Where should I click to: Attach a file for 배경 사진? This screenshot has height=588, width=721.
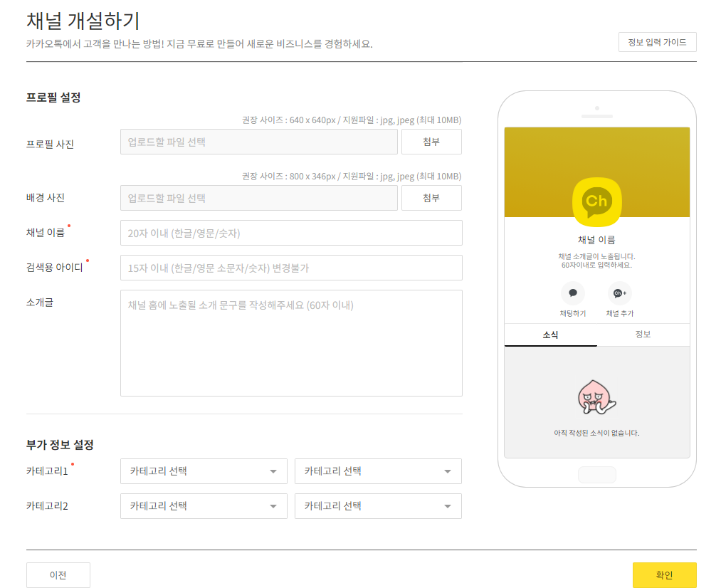431,198
